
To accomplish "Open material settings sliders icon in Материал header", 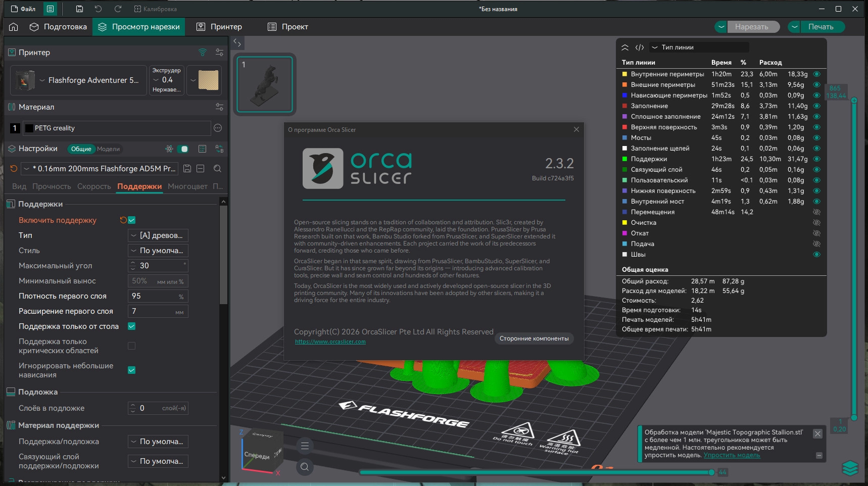I will (219, 107).
